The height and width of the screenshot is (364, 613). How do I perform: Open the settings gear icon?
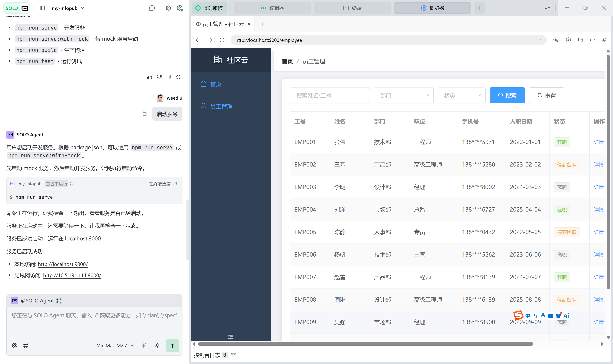coord(168,8)
